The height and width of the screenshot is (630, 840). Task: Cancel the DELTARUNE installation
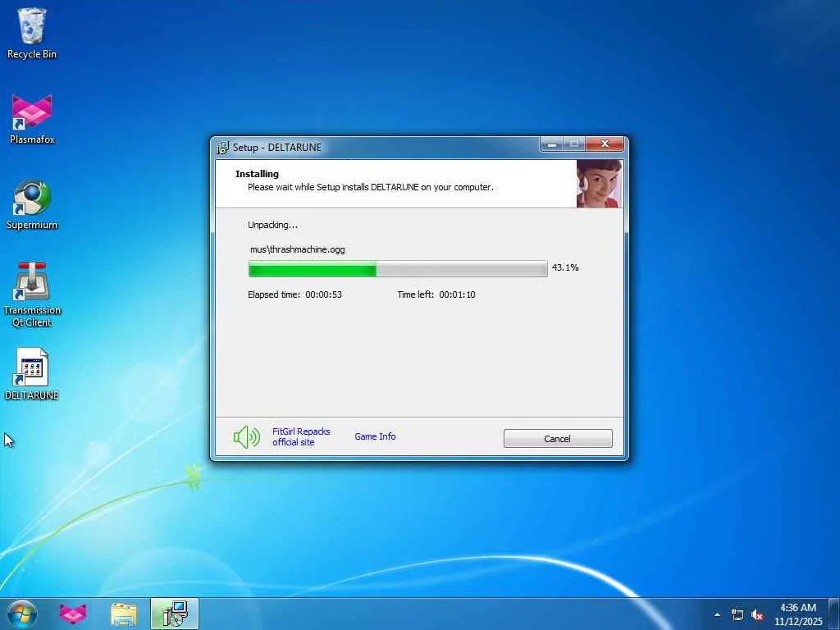click(x=558, y=438)
